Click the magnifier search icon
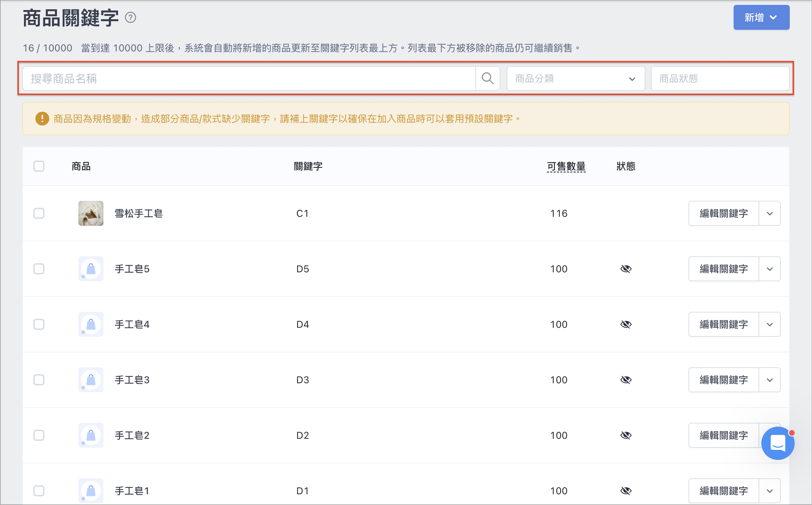Image resolution: width=812 pixels, height=505 pixels. coord(488,78)
